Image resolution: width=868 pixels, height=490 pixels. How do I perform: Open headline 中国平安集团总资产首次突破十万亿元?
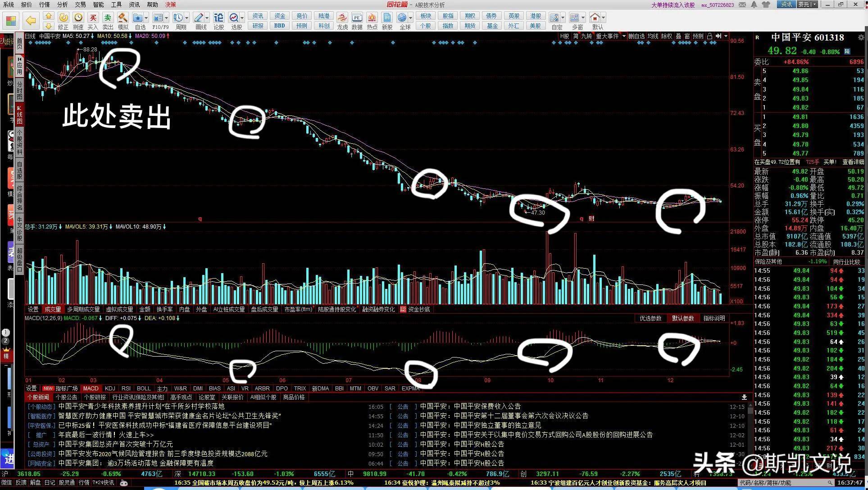[115, 444]
